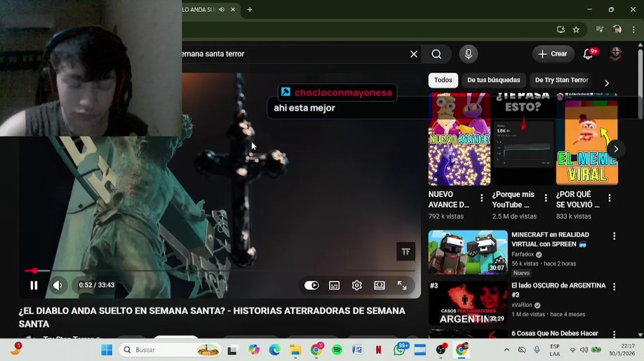Toggle the autoplay switch in the player
Image resolution: width=644 pixels, height=361 pixels.
tap(311, 285)
